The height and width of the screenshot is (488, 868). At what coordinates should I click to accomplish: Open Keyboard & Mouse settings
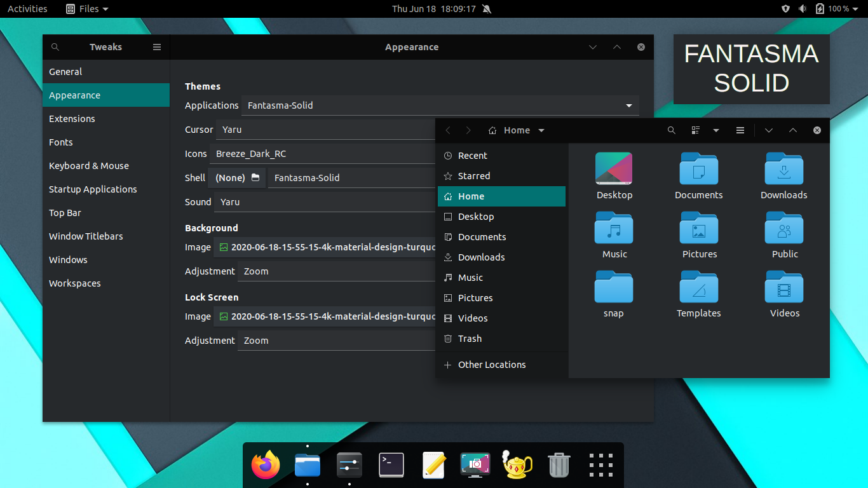[x=106, y=166]
